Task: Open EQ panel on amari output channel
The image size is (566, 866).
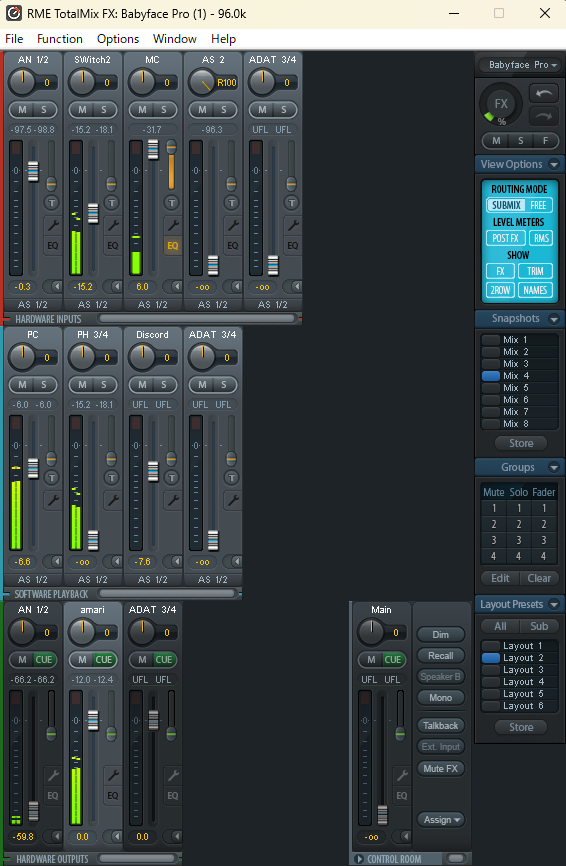Action: 113,796
